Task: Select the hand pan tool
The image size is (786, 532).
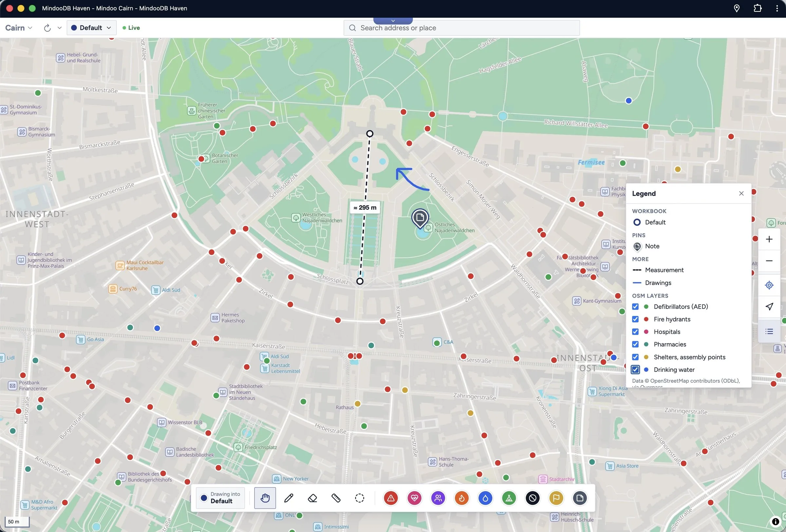Action: (x=265, y=498)
